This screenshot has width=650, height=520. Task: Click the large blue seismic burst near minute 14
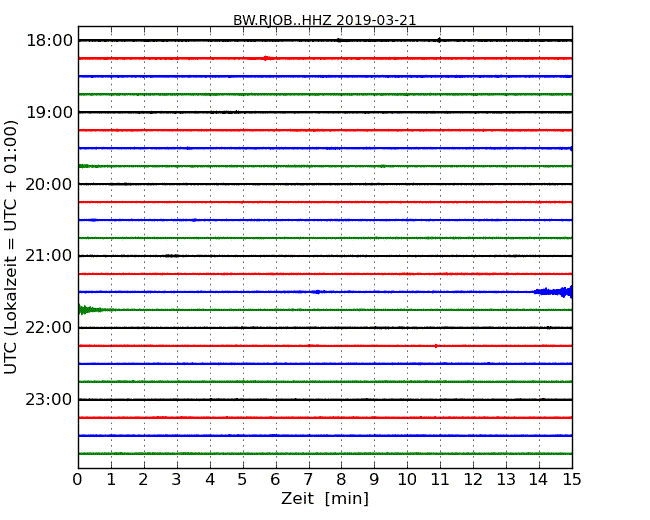click(553, 292)
